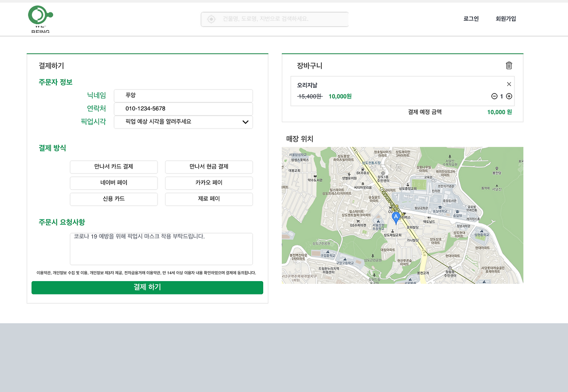Go to 회원가입 sign-up

tap(506, 19)
